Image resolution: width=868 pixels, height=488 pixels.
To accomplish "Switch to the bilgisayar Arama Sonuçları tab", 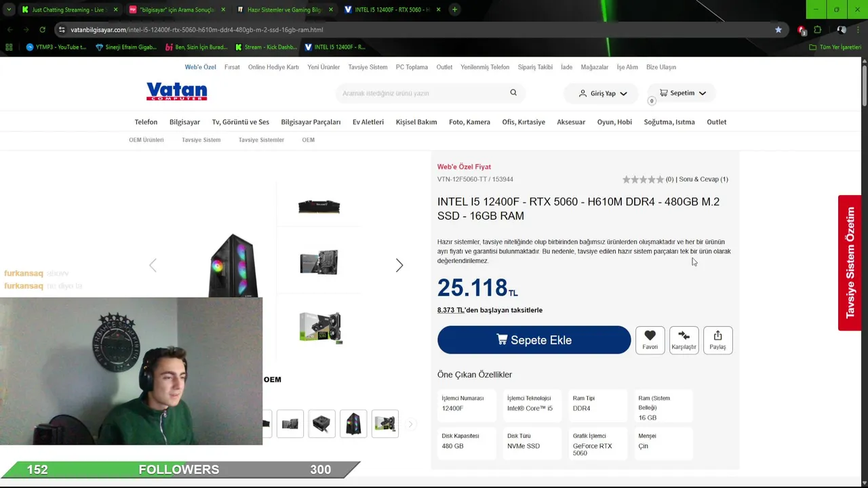I will coord(177,9).
